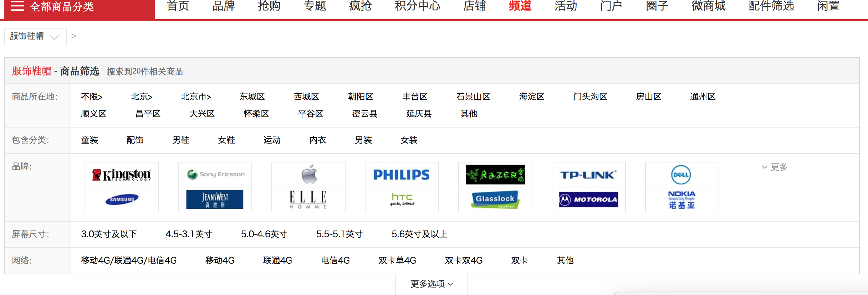This screenshot has width=868, height=295.
Task: Choose the 配饰 category filter
Action: (135, 140)
